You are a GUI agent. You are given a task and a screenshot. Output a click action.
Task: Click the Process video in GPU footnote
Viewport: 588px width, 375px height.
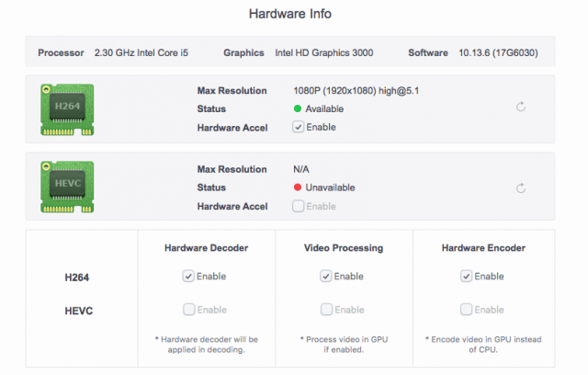point(344,345)
